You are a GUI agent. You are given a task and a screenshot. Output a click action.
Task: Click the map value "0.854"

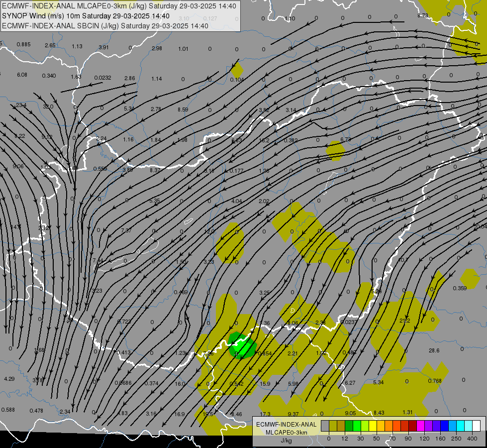[265, 353]
